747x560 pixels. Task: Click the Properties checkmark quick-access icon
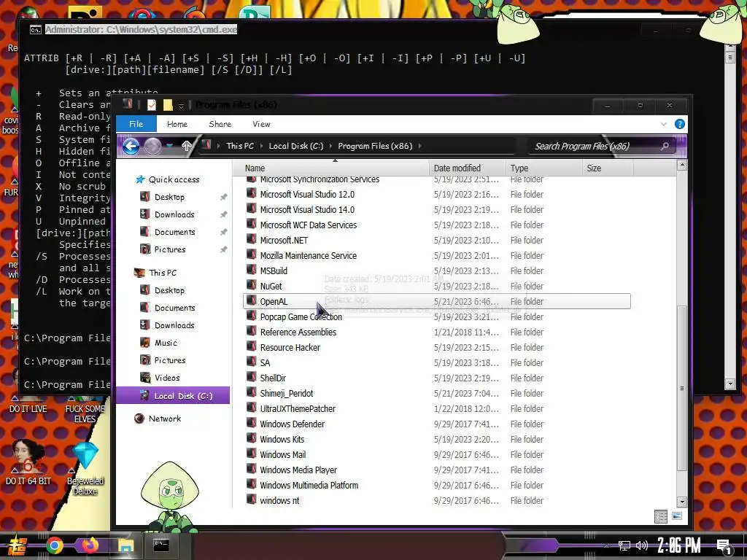(152, 105)
